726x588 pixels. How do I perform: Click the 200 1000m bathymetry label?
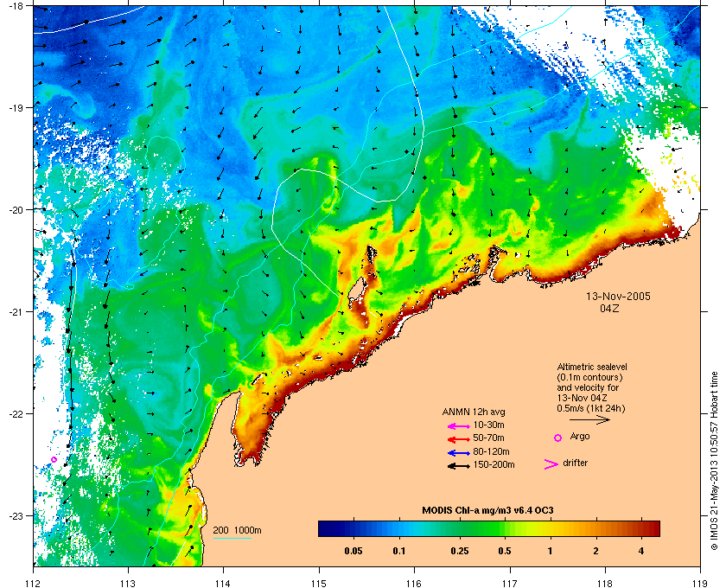point(237,530)
